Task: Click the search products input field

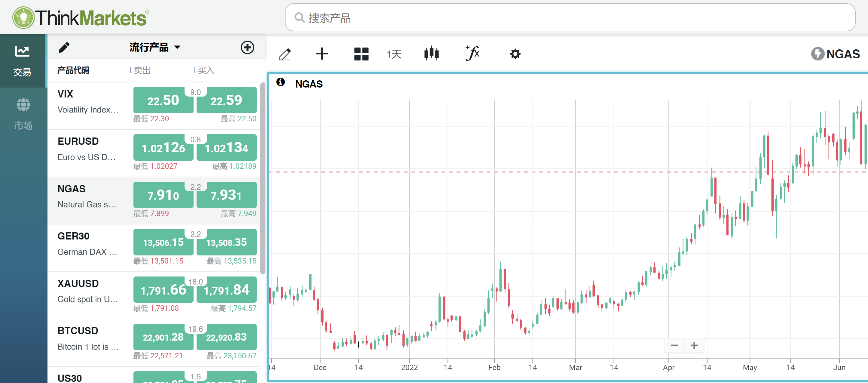Action: tap(570, 17)
